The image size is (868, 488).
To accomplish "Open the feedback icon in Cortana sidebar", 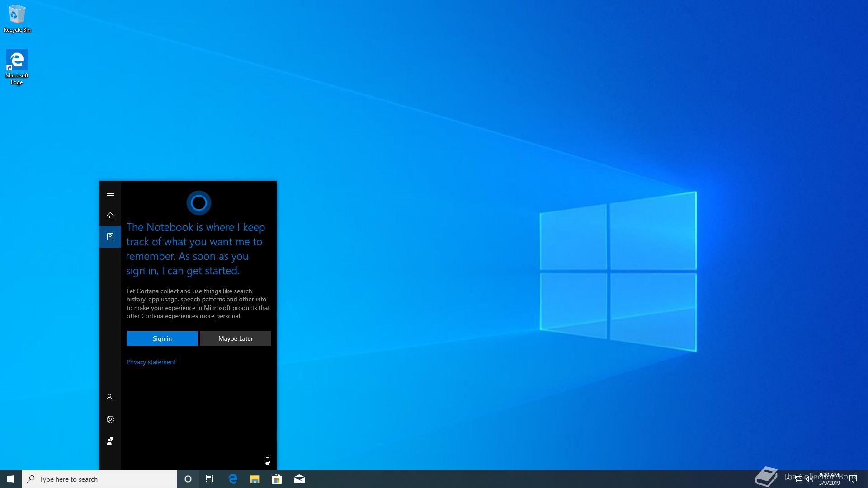I will click(110, 441).
